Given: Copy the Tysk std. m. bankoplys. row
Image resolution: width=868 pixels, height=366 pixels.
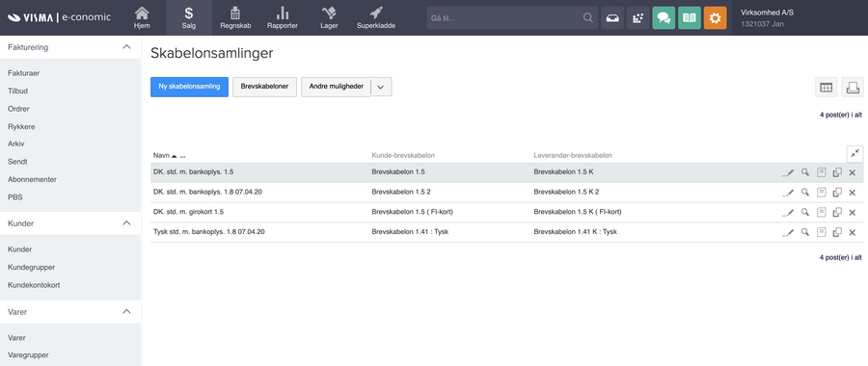Looking at the screenshot, I should 837,232.
